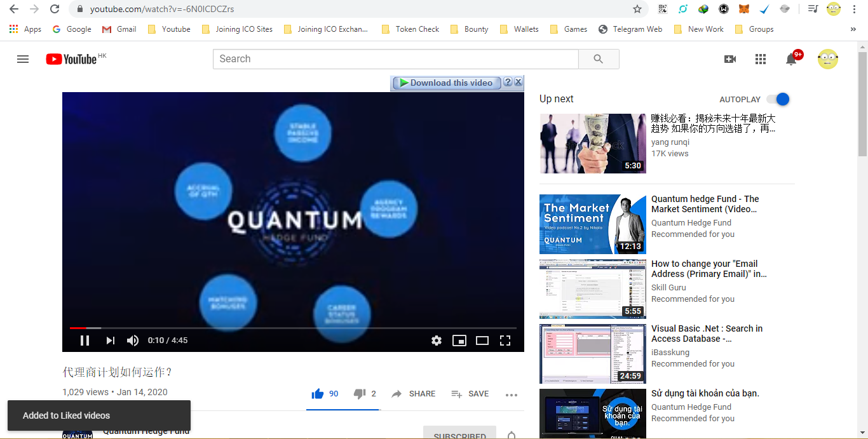Image resolution: width=868 pixels, height=439 pixels.
Task: Seek on the video progress bar
Action: click(293, 328)
